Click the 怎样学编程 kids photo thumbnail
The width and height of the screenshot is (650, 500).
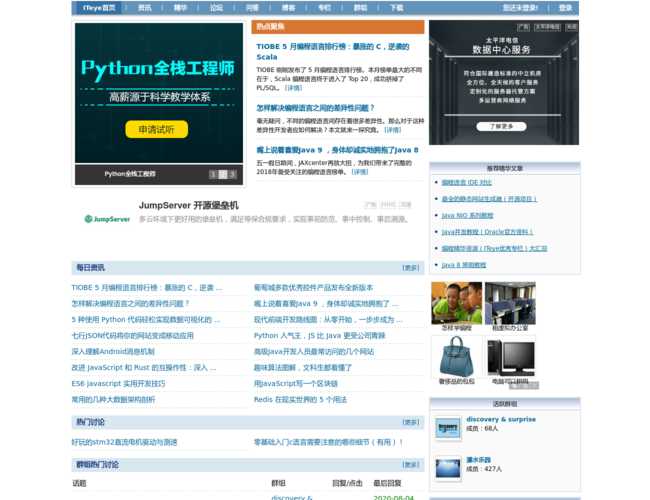456,303
